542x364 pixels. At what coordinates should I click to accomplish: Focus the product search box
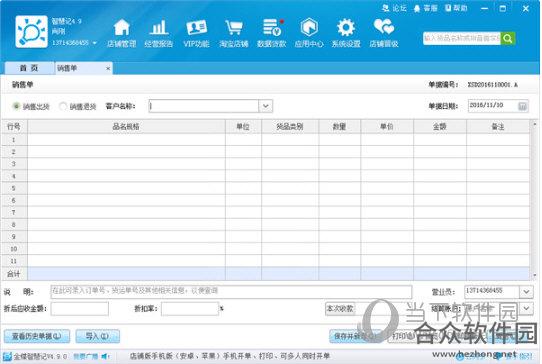click(462, 38)
